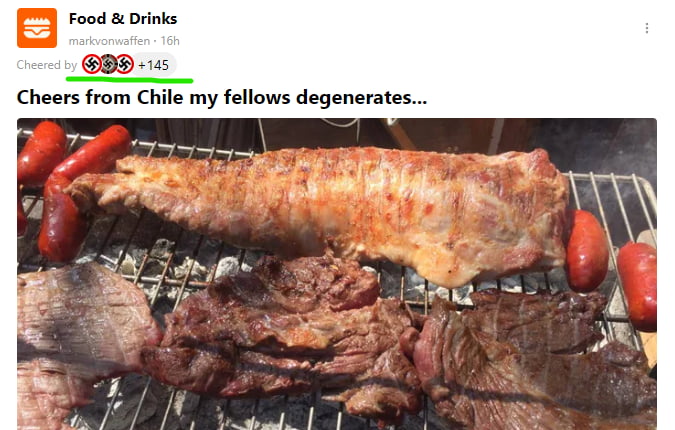Click the middle gray cheerer avatar

click(108, 64)
